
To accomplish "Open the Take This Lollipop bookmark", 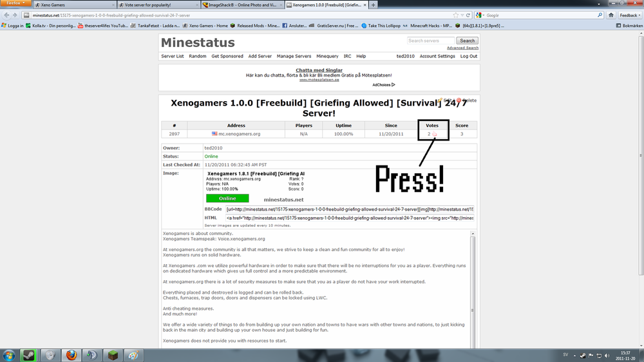I will coord(381,26).
